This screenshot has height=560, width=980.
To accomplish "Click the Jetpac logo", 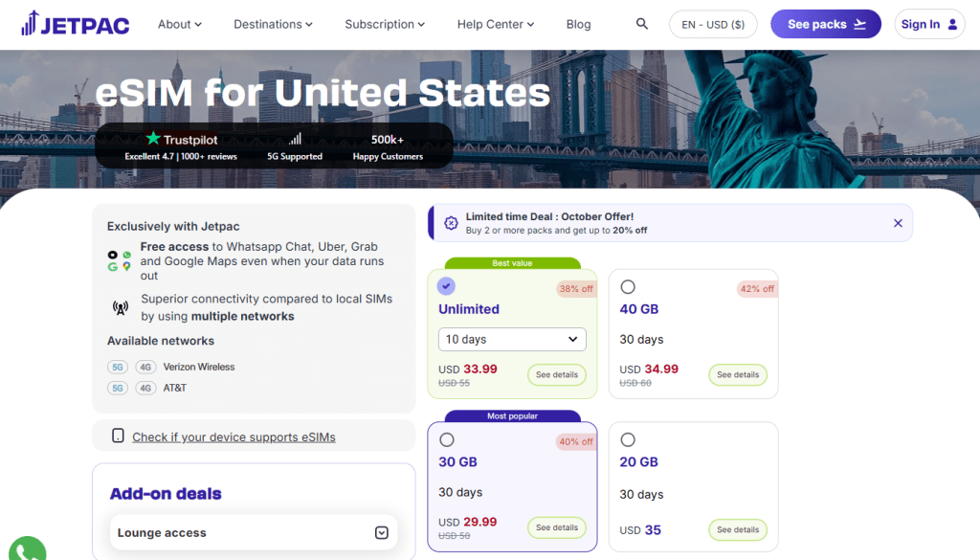I will click(75, 24).
